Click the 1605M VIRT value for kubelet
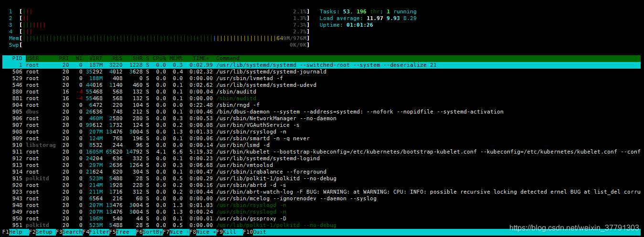 point(95,152)
